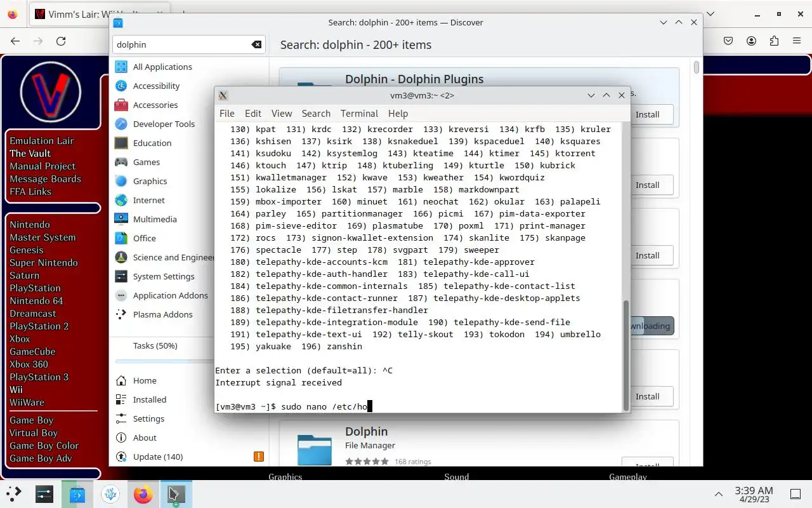This screenshot has height=508, width=812.
Task: Select the Office category icon
Action: click(x=121, y=238)
